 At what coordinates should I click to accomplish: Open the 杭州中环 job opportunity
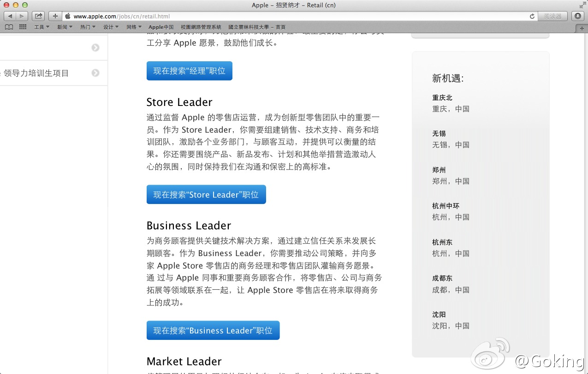pos(446,206)
